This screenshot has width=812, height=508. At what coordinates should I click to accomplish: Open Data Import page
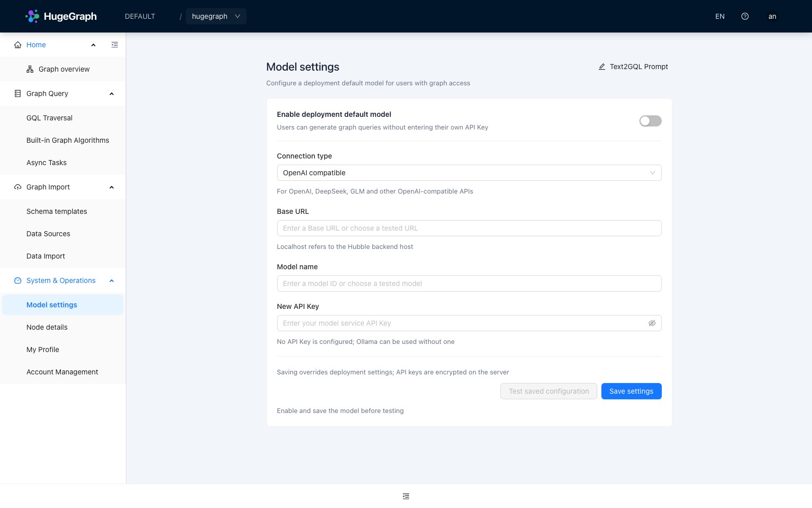[63, 256]
